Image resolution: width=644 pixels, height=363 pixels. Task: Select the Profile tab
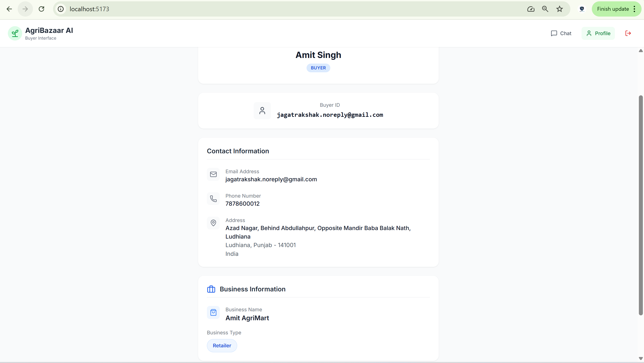tap(598, 33)
